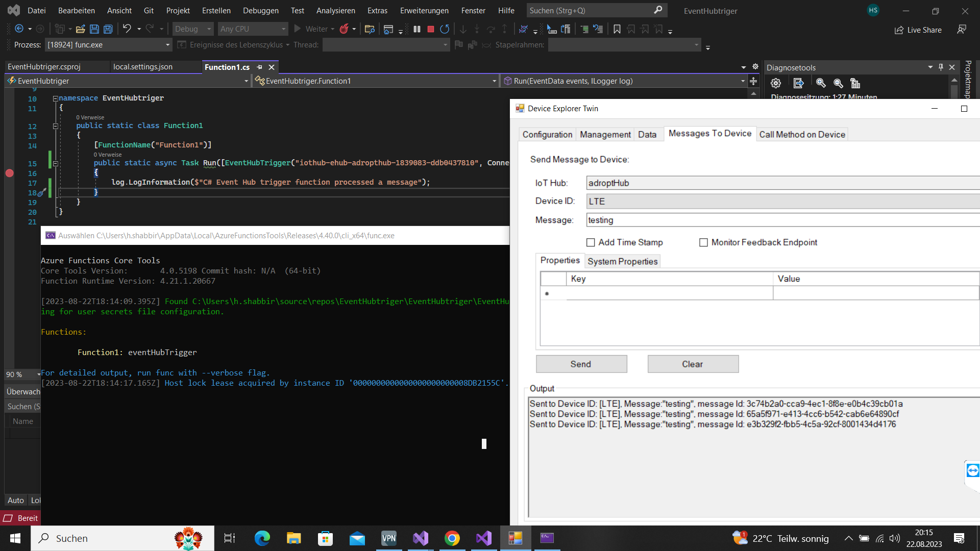
Task: Switch to Call Method on Device tab
Action: (x=802, y=135)
